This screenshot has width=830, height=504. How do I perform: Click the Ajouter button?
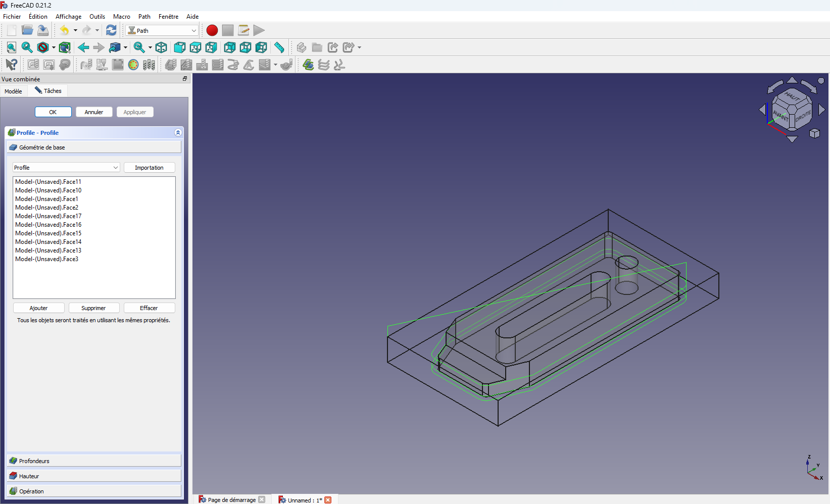[38, 308]
